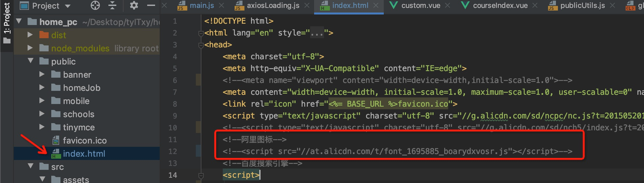This screenshot has width=644, height=183.
Task: Expand the banner folder arrow
Action: [42, 74]
